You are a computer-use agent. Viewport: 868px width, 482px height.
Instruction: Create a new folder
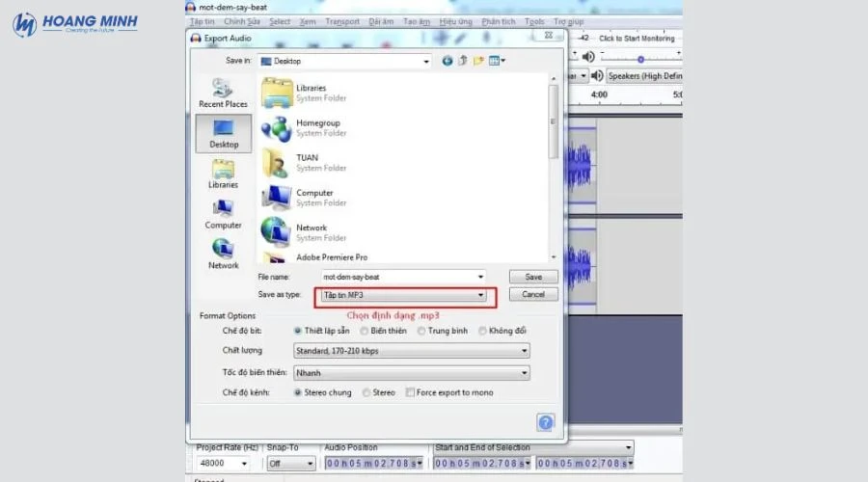(478, 61)
